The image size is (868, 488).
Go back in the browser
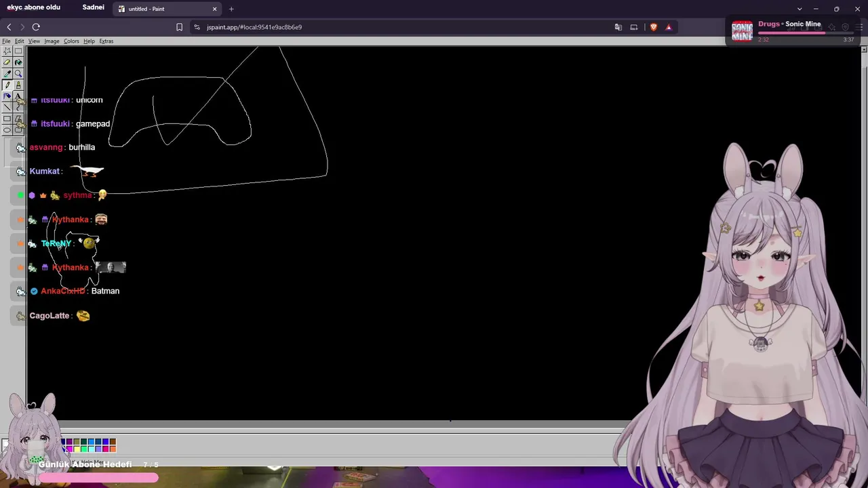pyautogui.click(x=9, y=27)
